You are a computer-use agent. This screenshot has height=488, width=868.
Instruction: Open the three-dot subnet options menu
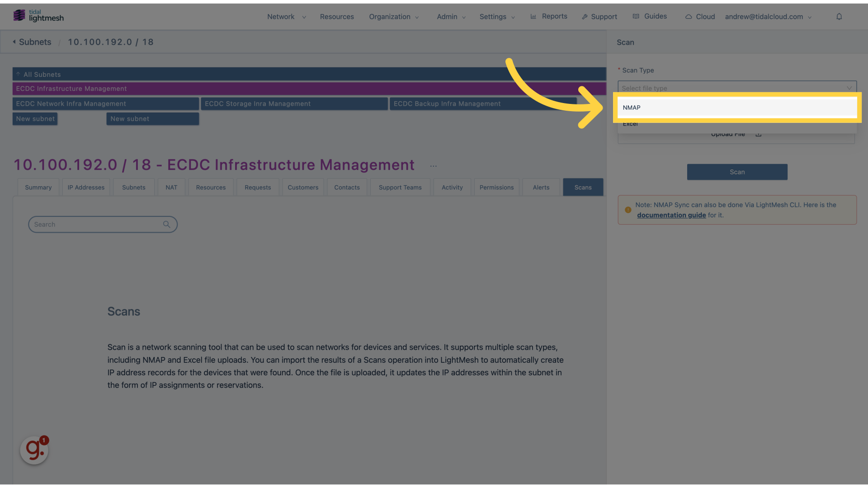coord(433,166)
